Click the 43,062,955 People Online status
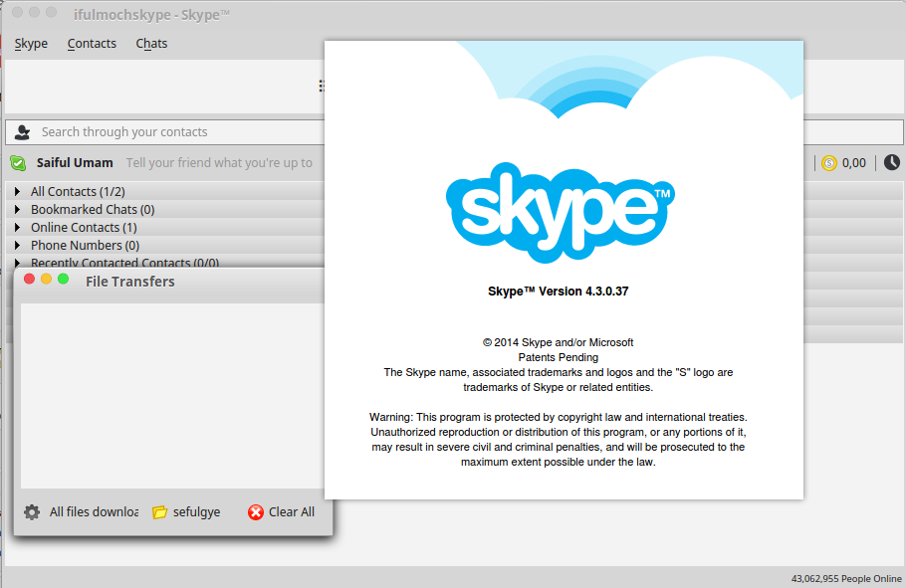This screenshot has height=588, width=906. coord(846,578)
